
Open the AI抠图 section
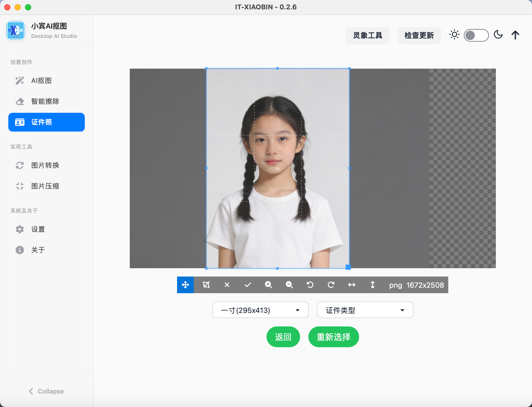click(47, 81)
